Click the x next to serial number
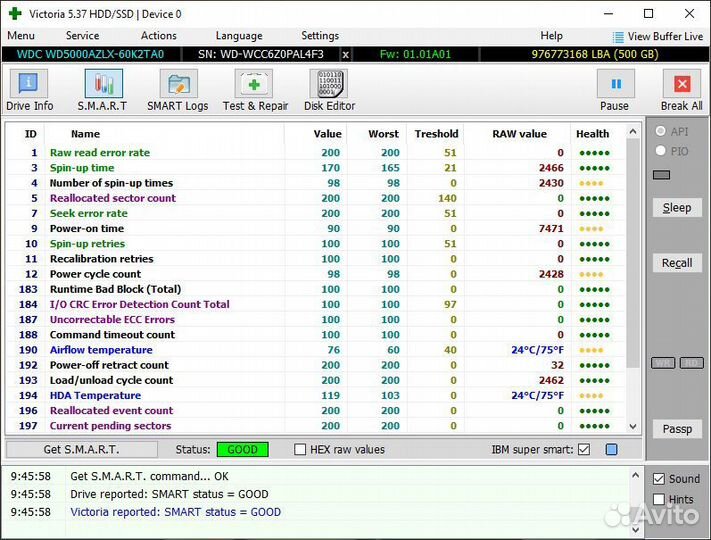The height and width of the screenshot is (540, 711). tap(346, 55)
